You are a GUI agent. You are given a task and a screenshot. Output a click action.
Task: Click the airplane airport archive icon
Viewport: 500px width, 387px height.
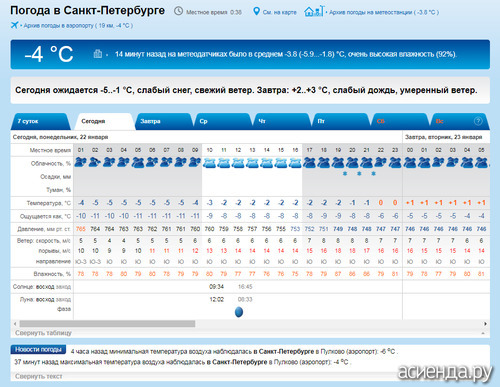(x=14, y=25)
